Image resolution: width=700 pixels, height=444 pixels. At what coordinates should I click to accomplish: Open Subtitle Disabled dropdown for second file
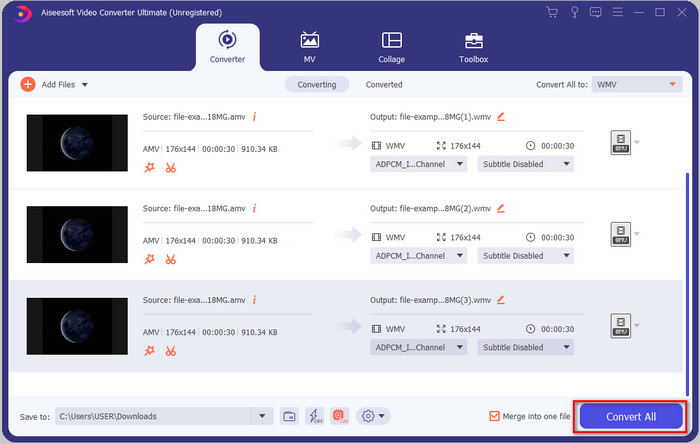click(x=525, y=256)
